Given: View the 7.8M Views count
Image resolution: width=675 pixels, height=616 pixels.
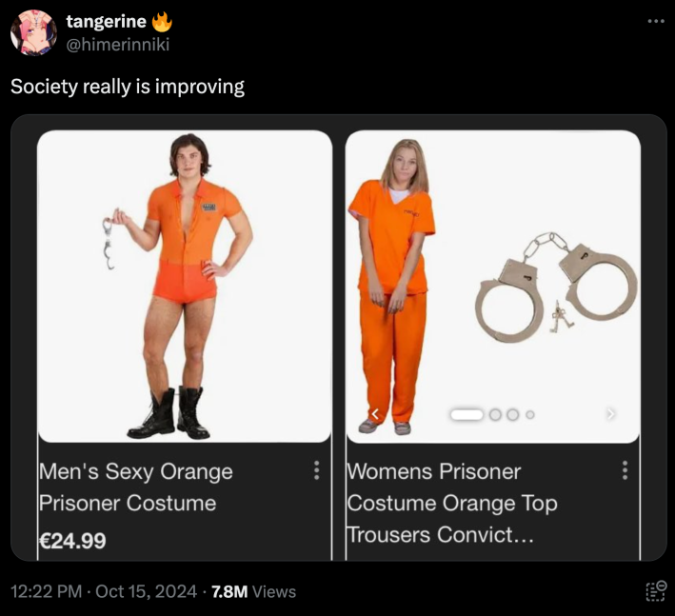Looking at the screenshot, I should 253,591.
